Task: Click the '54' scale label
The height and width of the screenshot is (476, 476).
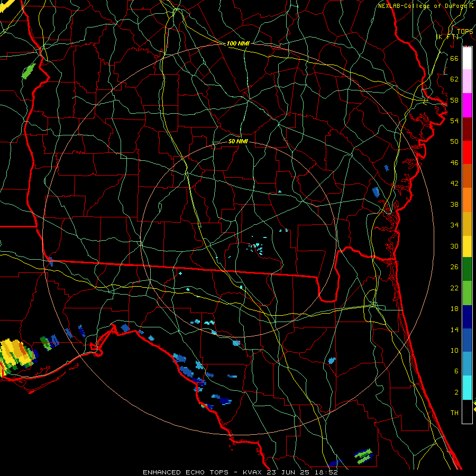Action: pyautogui.click(x=454, y=121)
